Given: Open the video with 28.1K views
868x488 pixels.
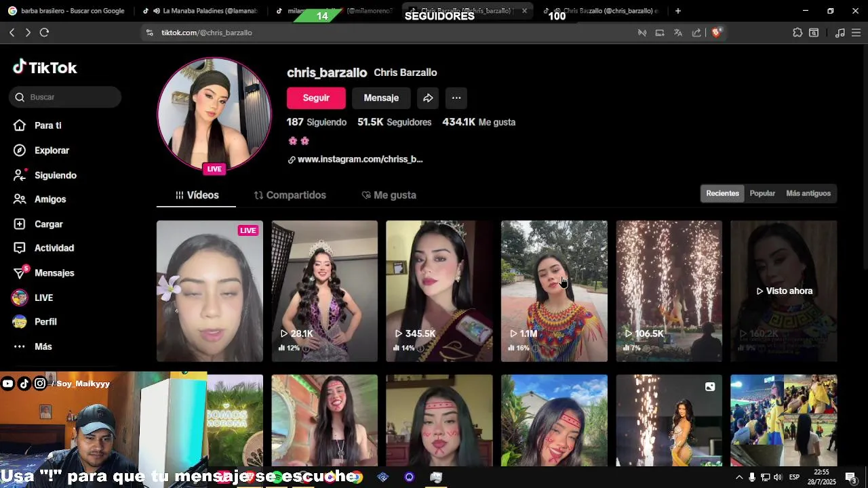Looking at the screenshot, I should point(325,291).
